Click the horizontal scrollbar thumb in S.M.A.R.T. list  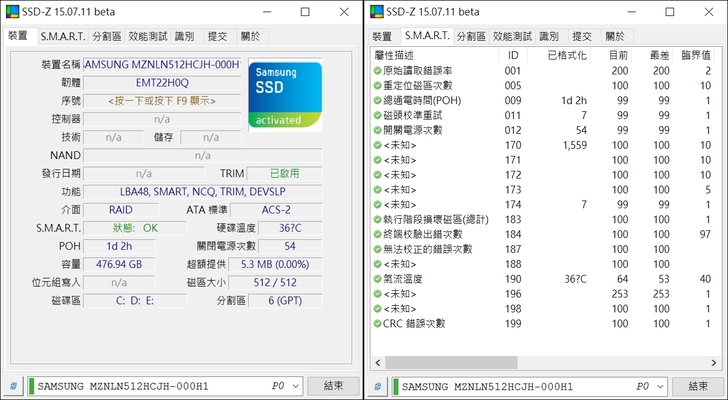(x=451, y=362)
